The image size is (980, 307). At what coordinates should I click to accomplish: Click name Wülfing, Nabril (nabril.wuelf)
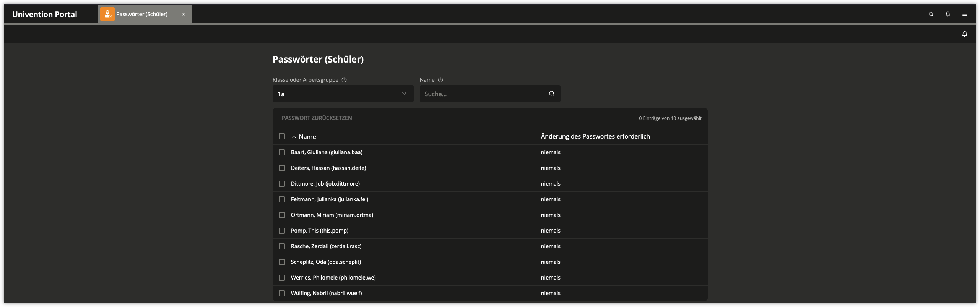[327, 293]
